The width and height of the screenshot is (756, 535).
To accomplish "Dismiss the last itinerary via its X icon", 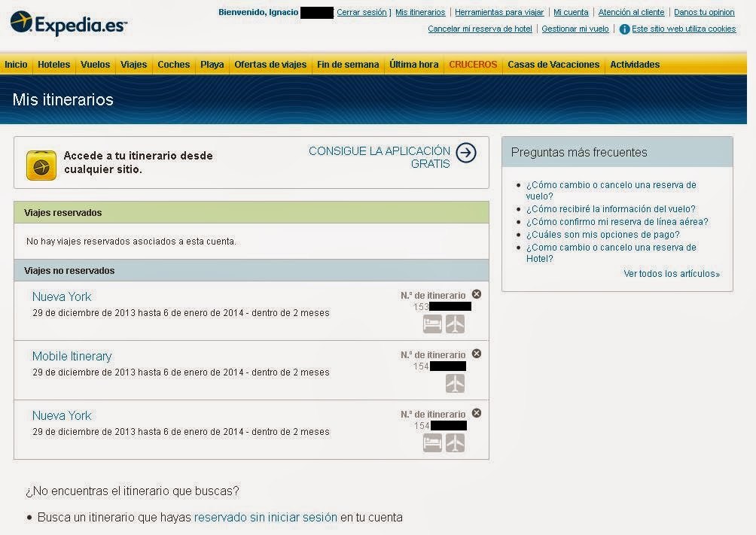I will click(477, 412).
